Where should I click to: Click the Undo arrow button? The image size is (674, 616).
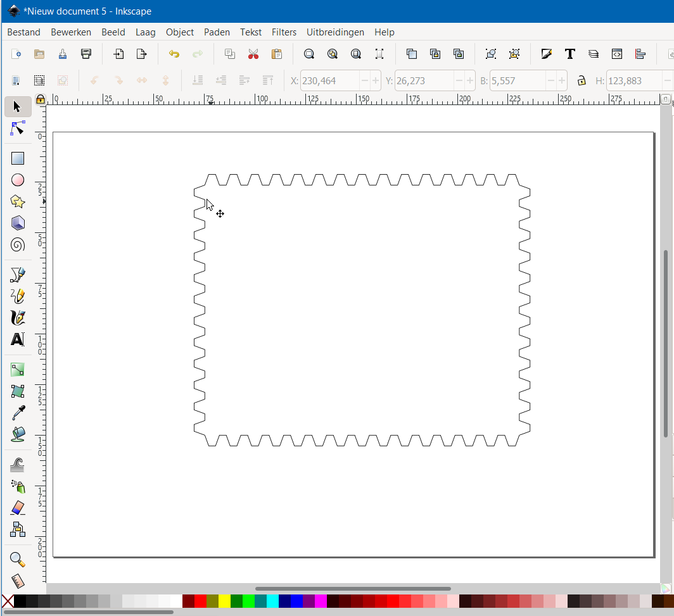[174, 54]
